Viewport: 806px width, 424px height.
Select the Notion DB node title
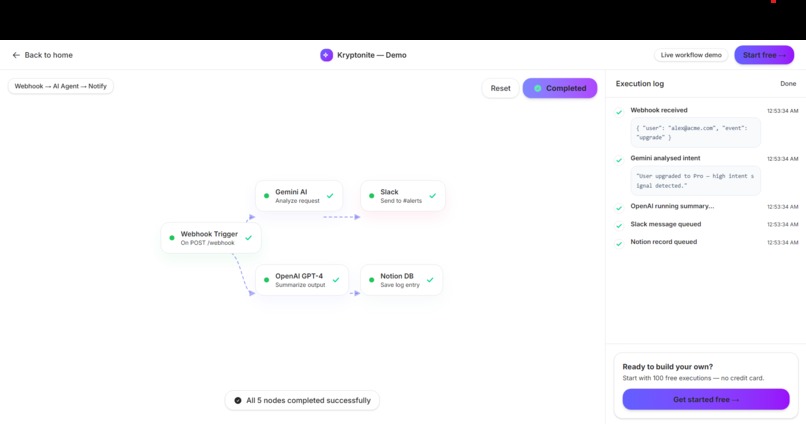coord(397,276)
